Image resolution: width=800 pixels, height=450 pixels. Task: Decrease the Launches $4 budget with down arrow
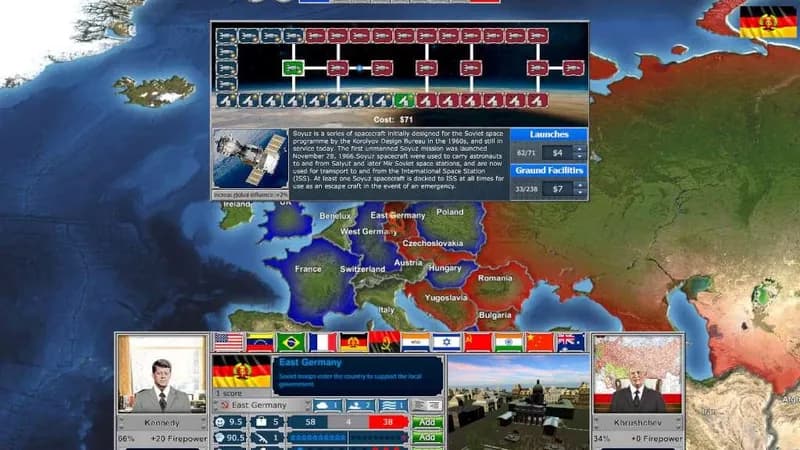[580, 156]
